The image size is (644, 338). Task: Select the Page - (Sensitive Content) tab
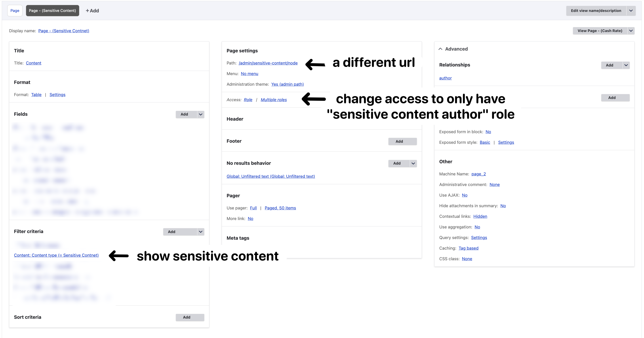[52, 11]
